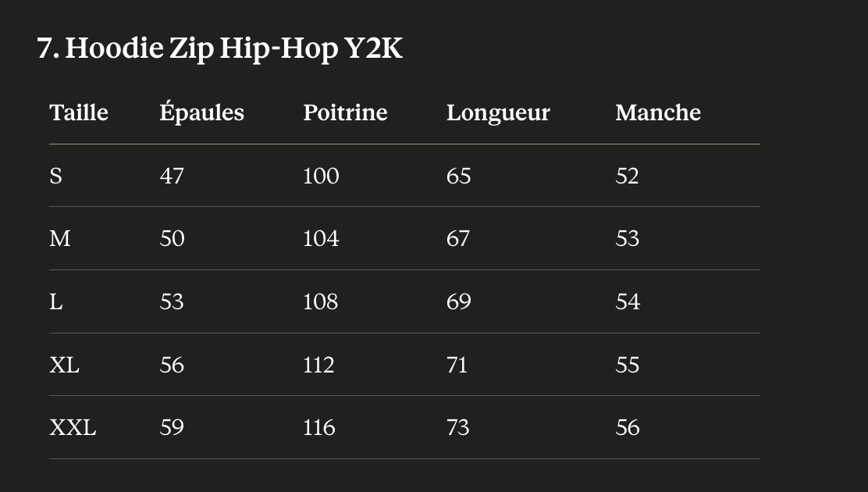
Task: Click the 73 length value for XXL
Action: click(457, 428)
